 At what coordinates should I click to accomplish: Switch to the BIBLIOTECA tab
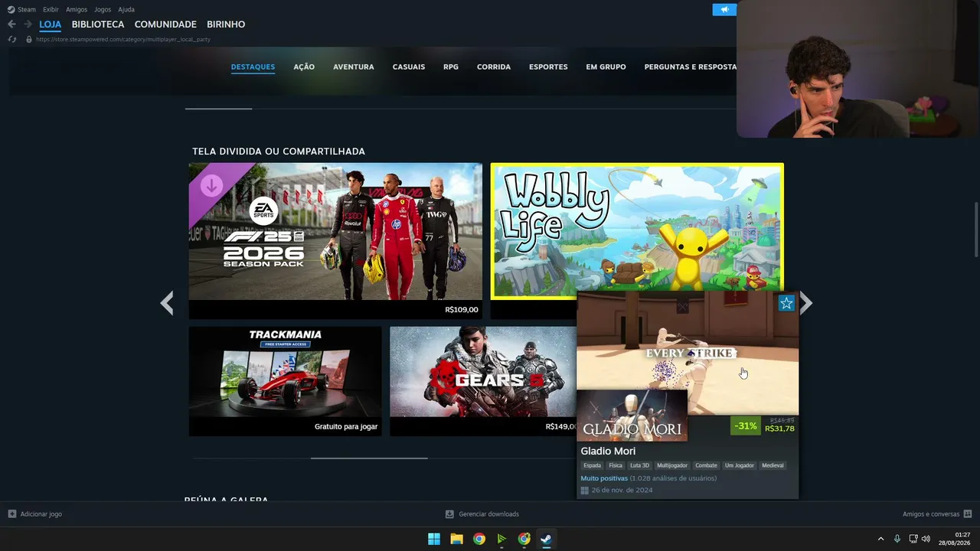click(98, 24)
